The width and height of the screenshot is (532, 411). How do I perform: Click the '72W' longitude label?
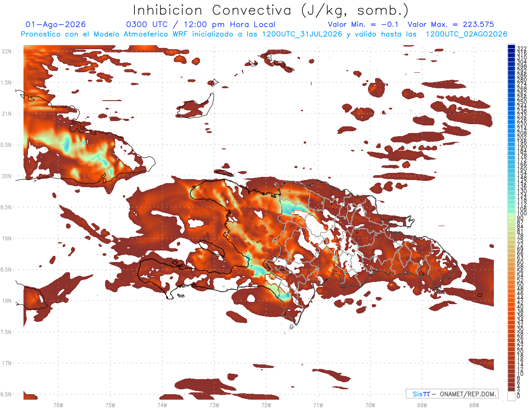266,405
